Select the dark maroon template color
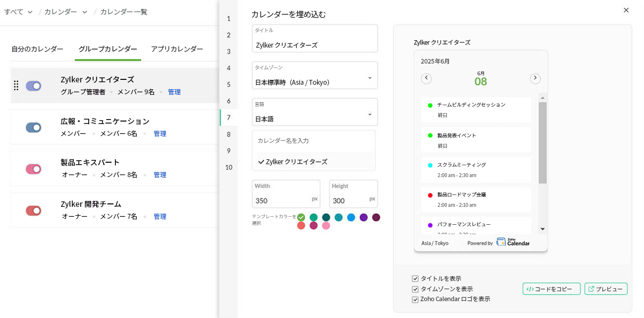This screenshot has height=318, width=644. click(376, 217)
